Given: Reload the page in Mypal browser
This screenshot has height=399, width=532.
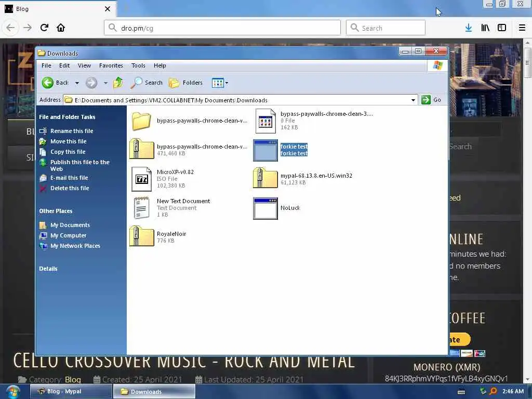Looking at the screenshot, I should 45,28.
